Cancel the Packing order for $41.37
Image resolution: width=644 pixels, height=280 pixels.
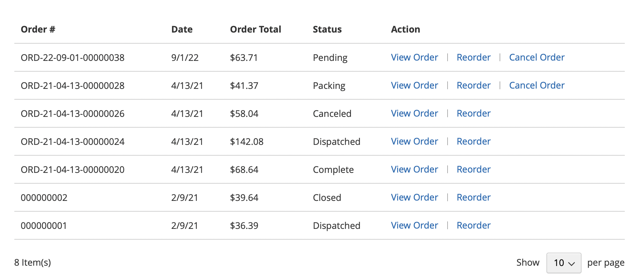tap(537, 85)
